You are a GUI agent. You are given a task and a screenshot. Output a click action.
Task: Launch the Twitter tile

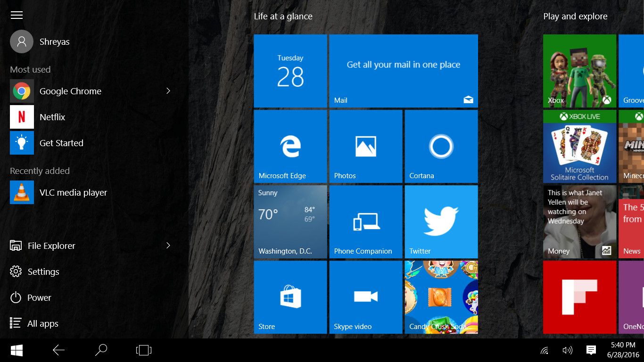[x=441, y=222]
